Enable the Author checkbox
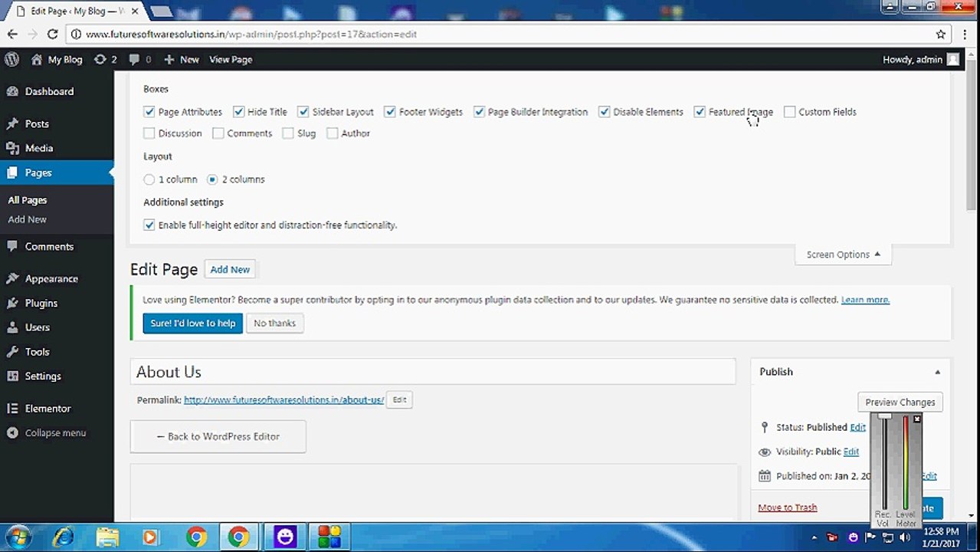 333,133
